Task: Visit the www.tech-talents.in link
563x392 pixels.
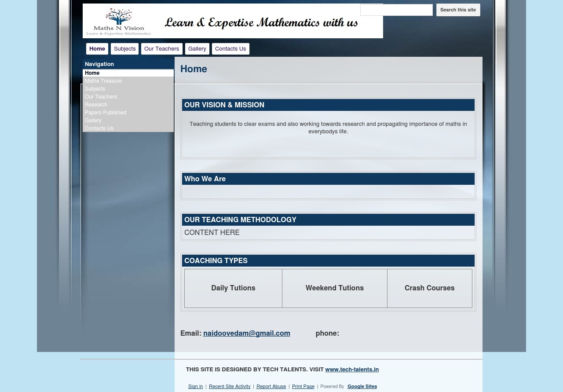Action: tap(352, 370)
